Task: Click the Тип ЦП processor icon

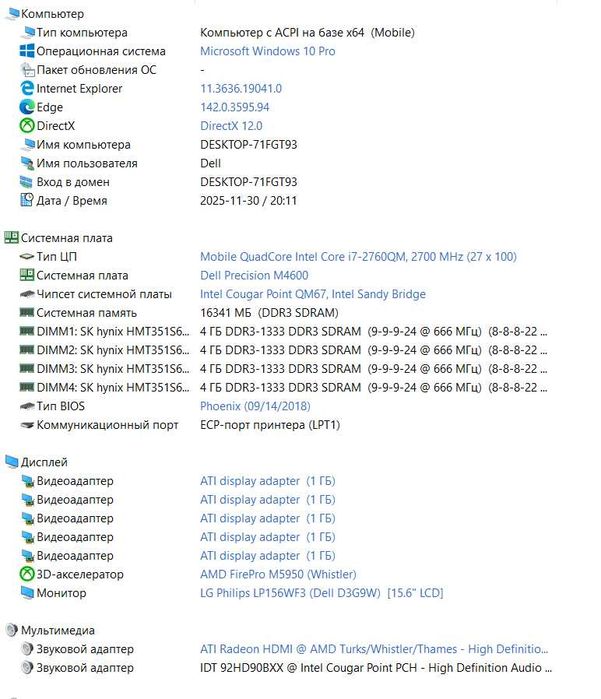Action: (x=27, y=256)
